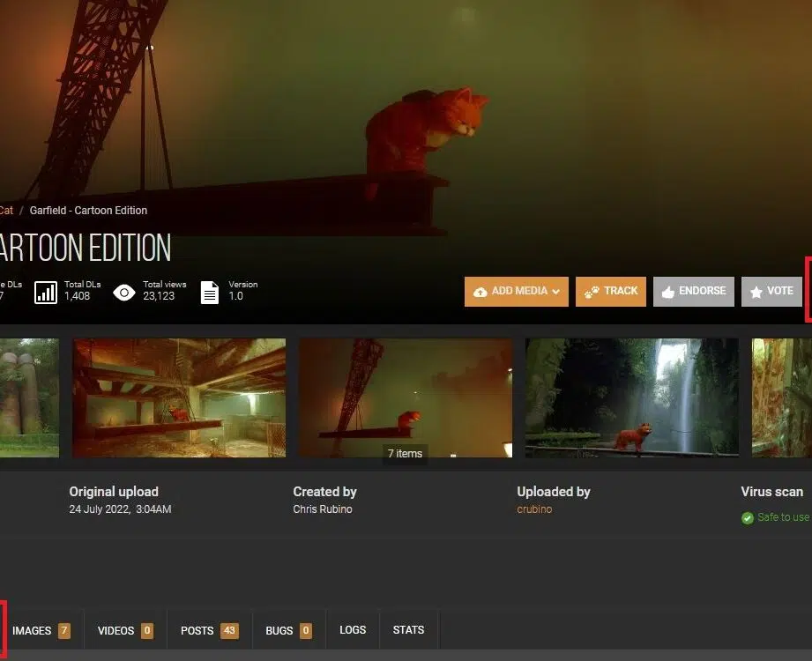Screen dimensions: 812x661
Task: Click the green Safe to use checkmark icon
Action: [748, 517]
